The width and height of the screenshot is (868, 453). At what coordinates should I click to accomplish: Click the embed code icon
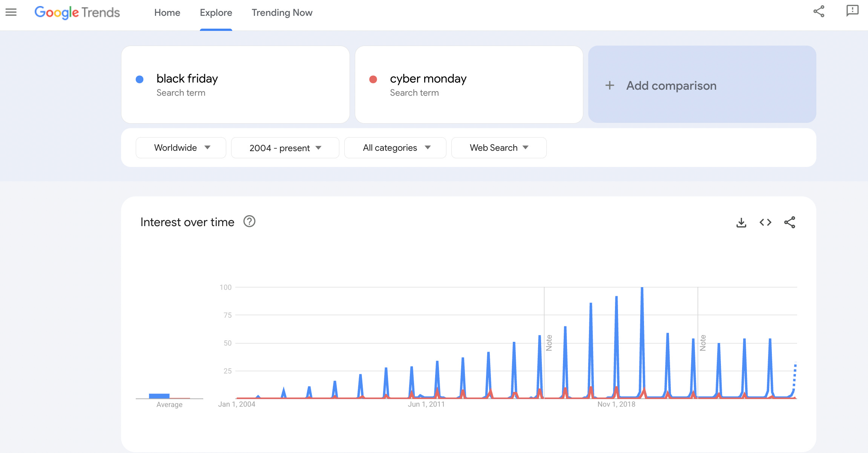(x=765, y=222)
